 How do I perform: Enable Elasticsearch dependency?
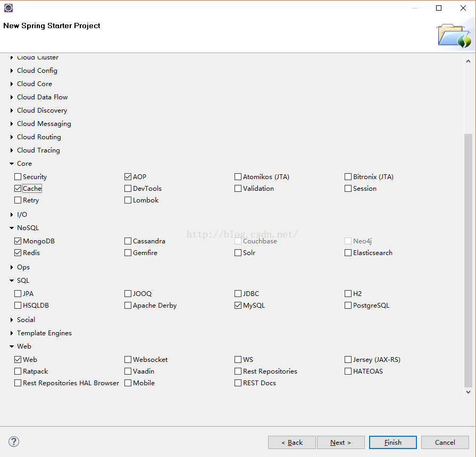348,252
